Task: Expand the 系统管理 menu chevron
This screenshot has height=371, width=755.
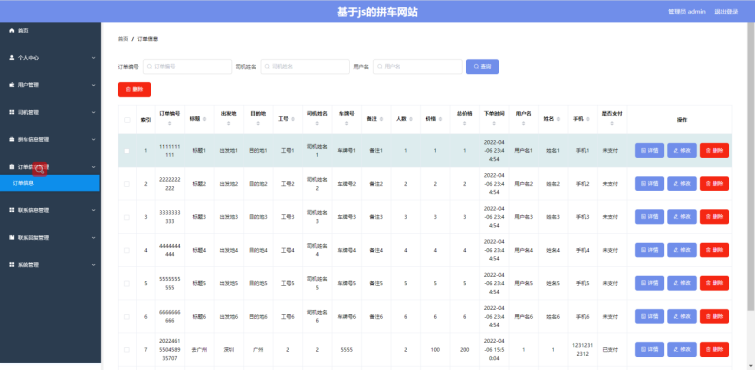Action: coord(93,265)
